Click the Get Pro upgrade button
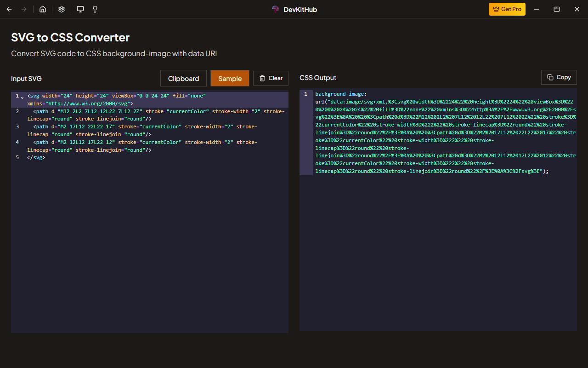The image size is (588, 368). tap(507, 9)
